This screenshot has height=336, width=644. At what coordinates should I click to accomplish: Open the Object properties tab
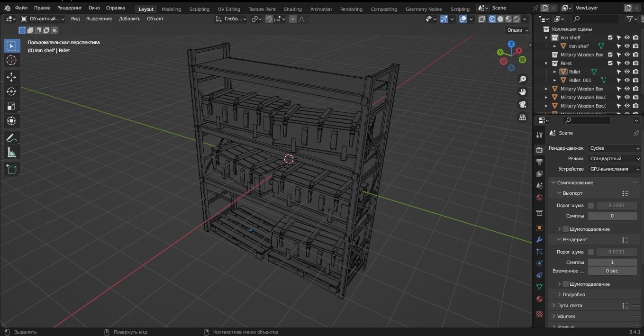coord(539,228)
